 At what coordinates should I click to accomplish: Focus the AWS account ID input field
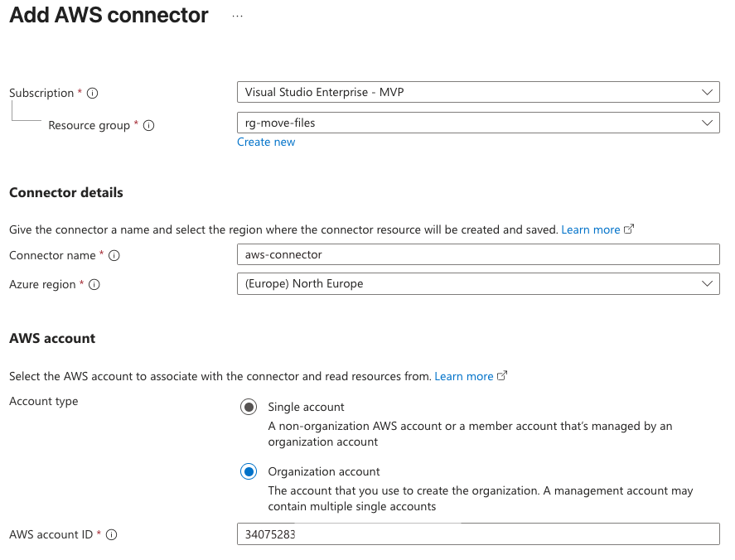477,534
